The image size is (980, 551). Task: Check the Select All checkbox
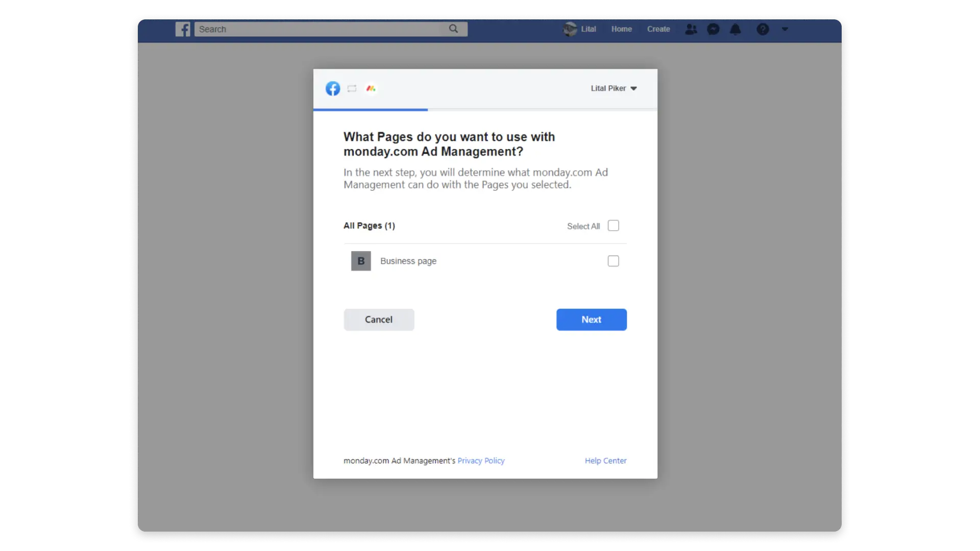pyautogui.click(x=614, y=226)
